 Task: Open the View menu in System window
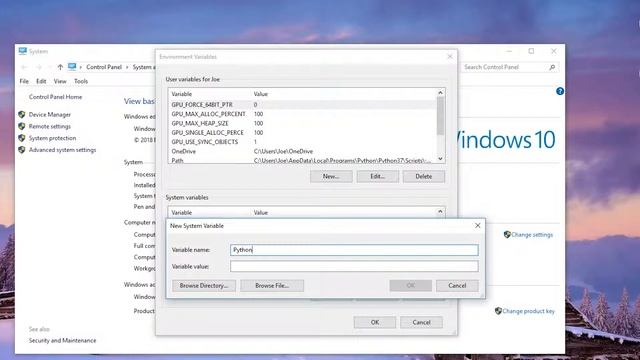tap(60, 81)
